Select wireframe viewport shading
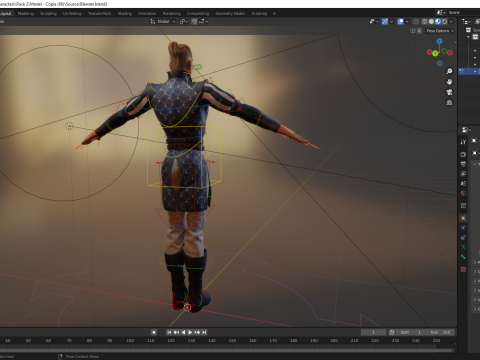Screen dimensions: 480x360 pyautogui.click(x=425, y=22)
